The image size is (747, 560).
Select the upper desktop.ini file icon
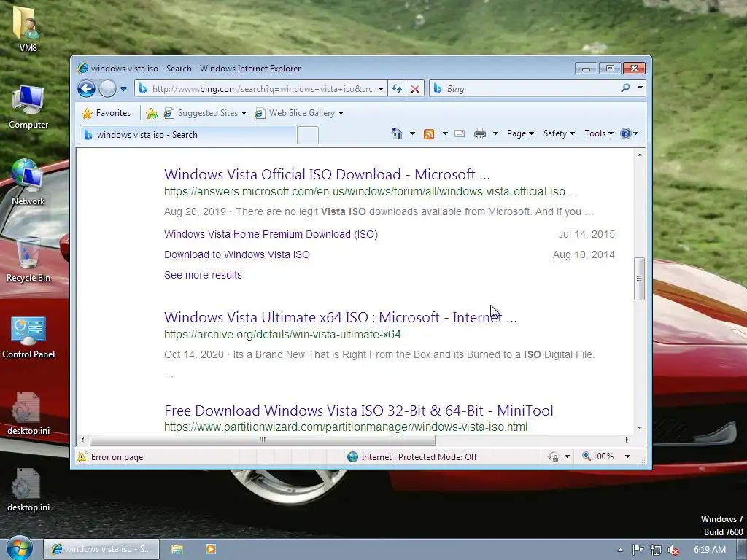[28, 413]
